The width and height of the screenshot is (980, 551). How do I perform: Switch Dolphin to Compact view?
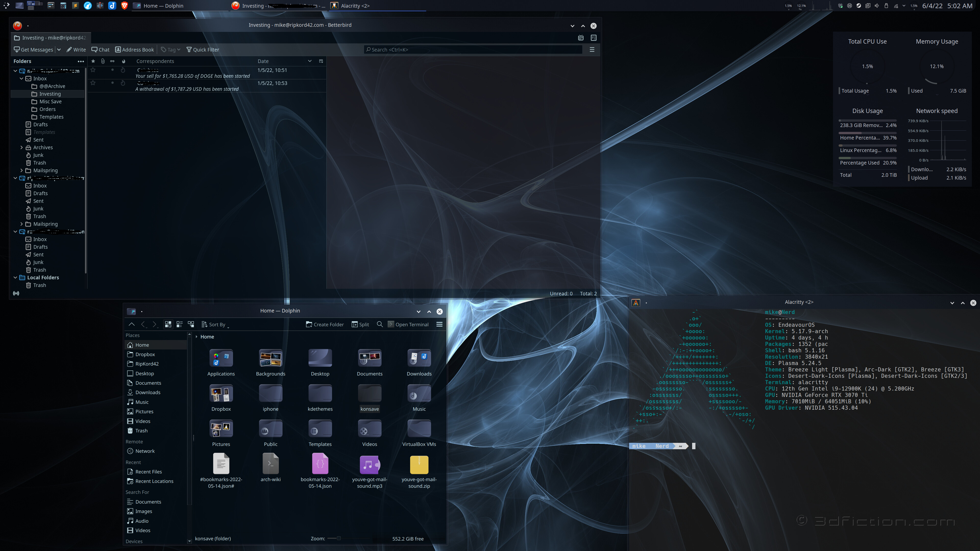tap(180, 324)
